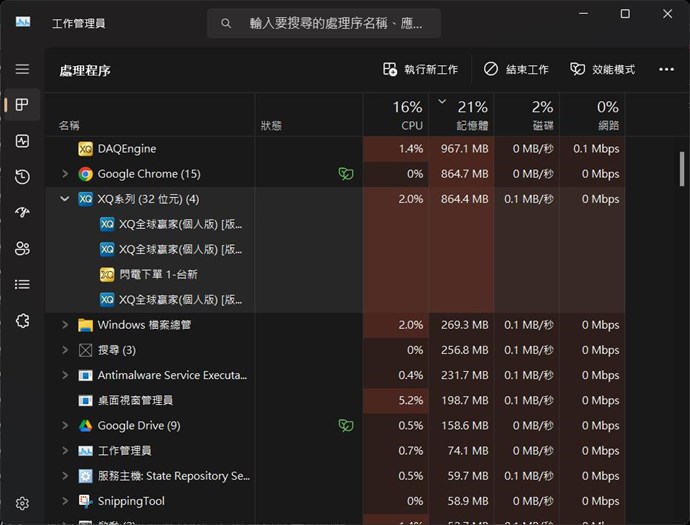Expand the Windows 檔案總管 process group

pos(65,325)
